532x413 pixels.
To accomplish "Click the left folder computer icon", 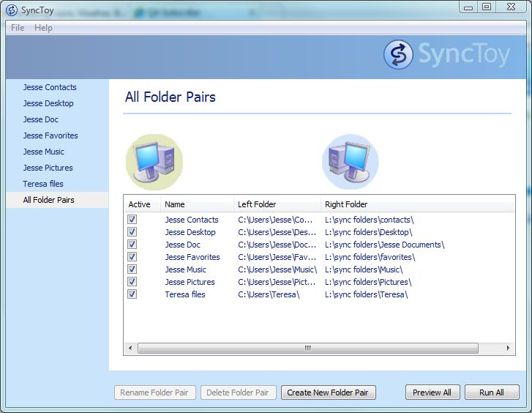I will pyautogui.click(x=154, y=162).
